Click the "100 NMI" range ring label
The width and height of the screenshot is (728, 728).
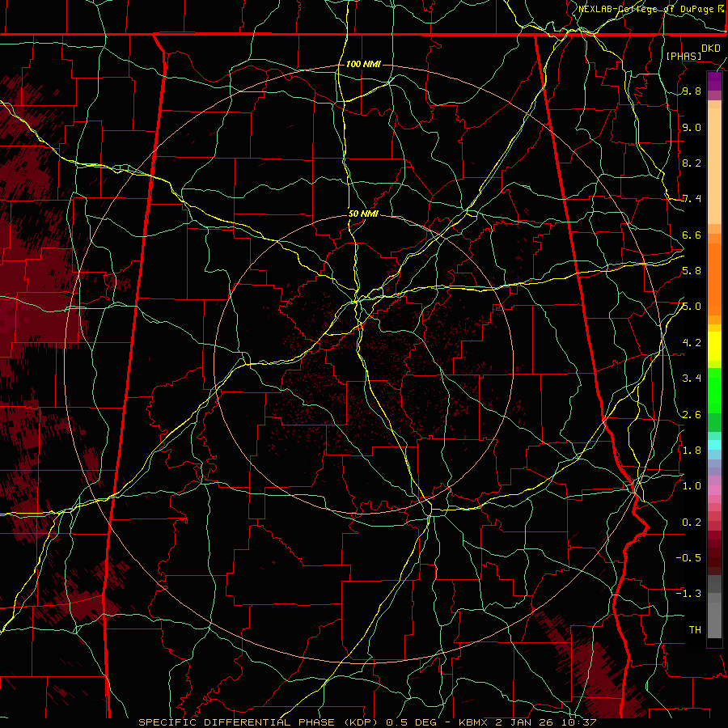pos(363,64)
